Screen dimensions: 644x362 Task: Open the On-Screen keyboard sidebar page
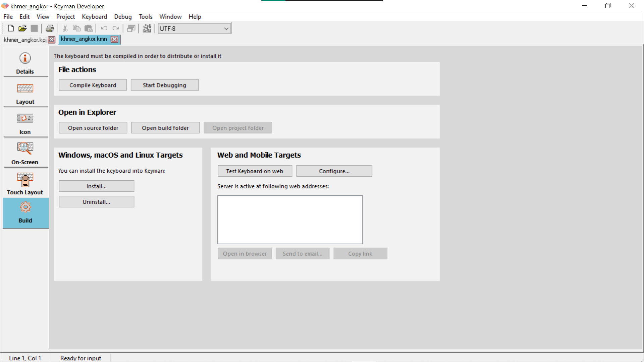25,154
